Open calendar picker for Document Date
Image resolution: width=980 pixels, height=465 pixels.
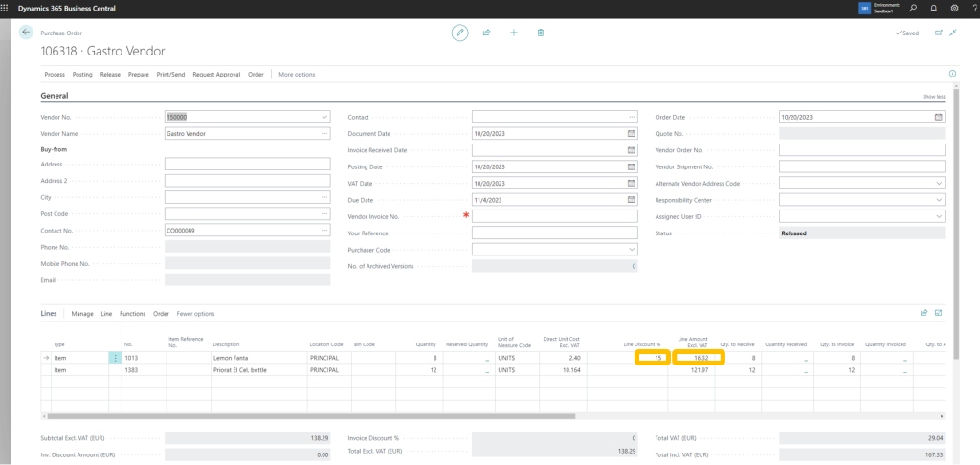pos(632,134)
